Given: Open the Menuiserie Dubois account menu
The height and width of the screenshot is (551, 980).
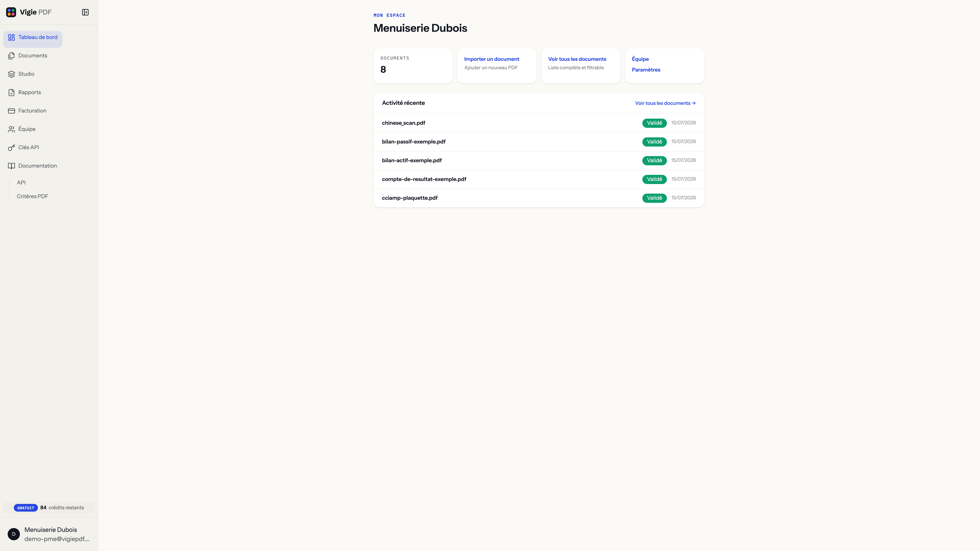Looking at the screenshot, I should pyautogui.click(x=49, y=534).
